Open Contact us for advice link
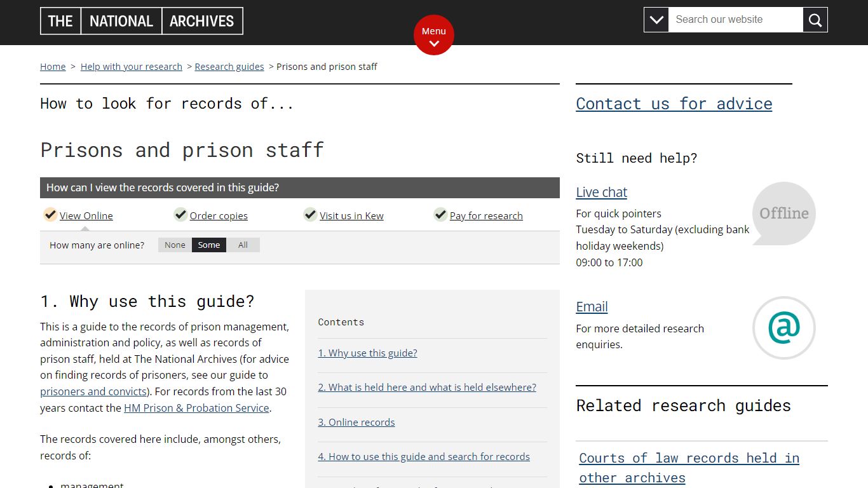 click(674, 104)
